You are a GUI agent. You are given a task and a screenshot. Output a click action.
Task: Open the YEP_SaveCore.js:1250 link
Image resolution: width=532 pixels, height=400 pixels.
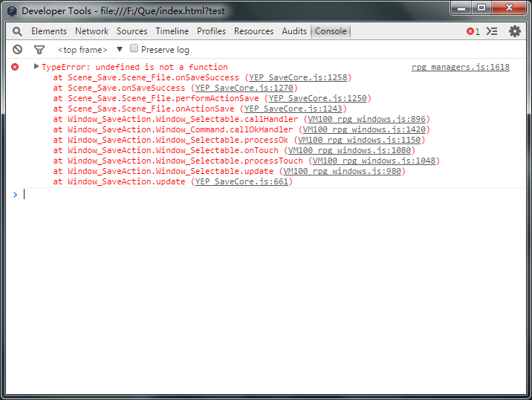[317, 98]
